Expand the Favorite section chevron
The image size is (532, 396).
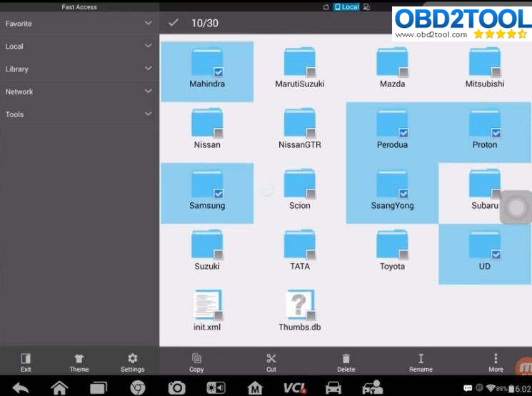point(149,23)
